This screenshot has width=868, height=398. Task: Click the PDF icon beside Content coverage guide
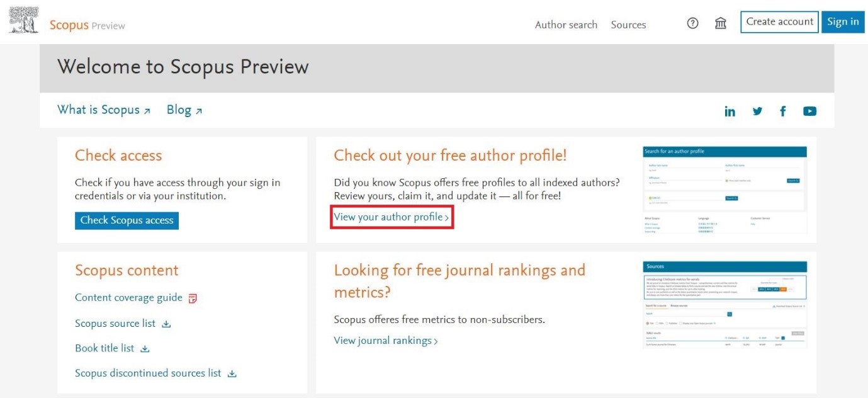(193, 298)
